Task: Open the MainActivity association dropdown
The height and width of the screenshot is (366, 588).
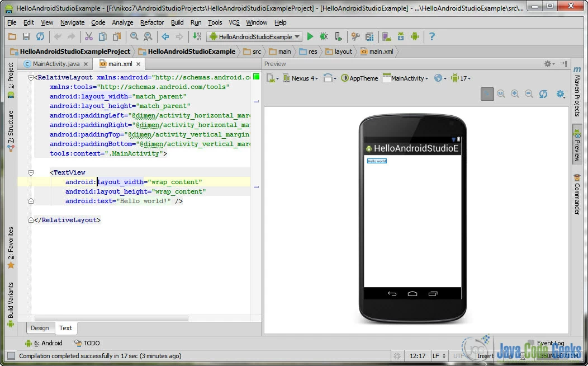Action: pos(405,78)
